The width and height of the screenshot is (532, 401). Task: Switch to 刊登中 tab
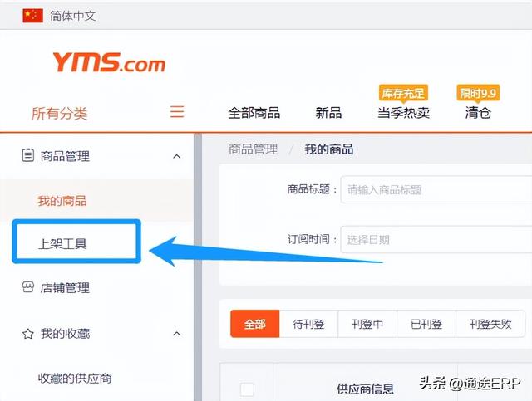point(367,324)
